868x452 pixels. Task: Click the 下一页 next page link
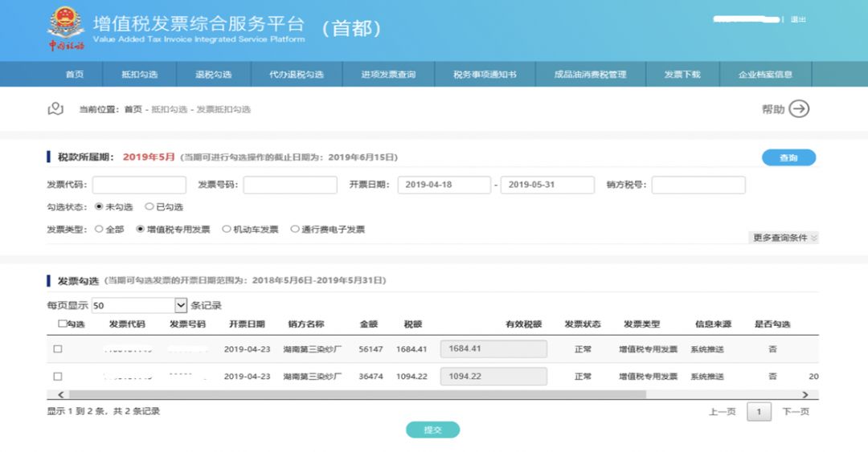coord(796,412)
